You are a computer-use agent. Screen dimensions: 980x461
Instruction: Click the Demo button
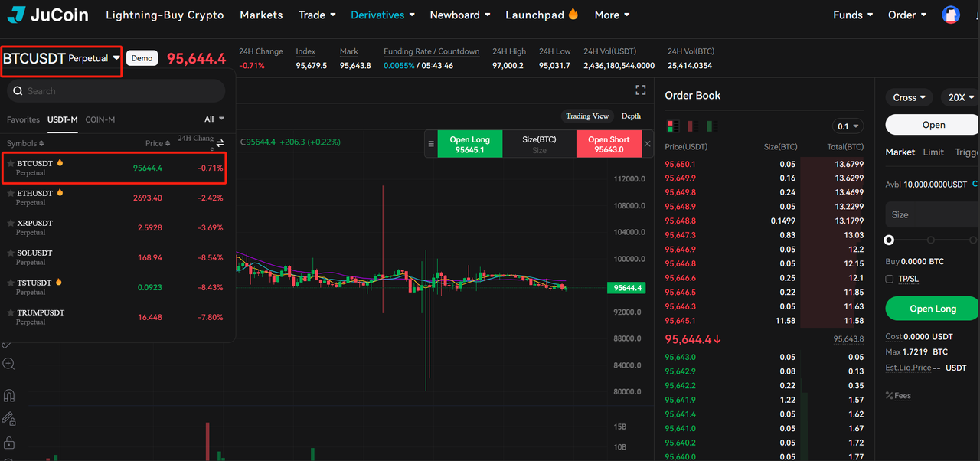click(142, 58)
